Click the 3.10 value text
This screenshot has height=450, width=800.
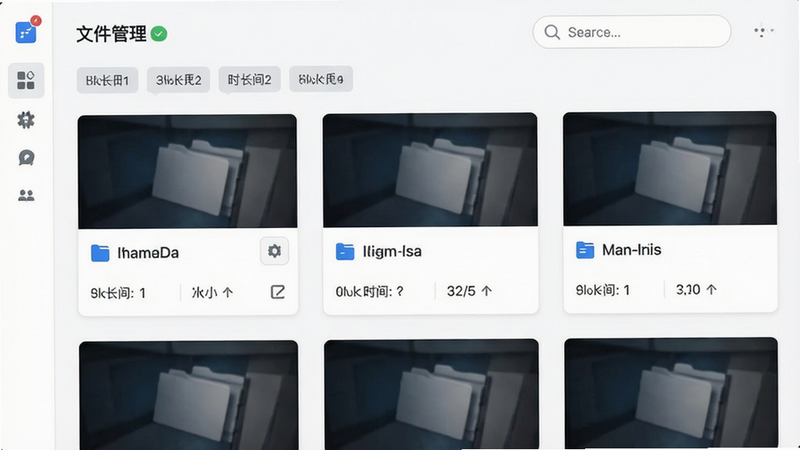688,289
